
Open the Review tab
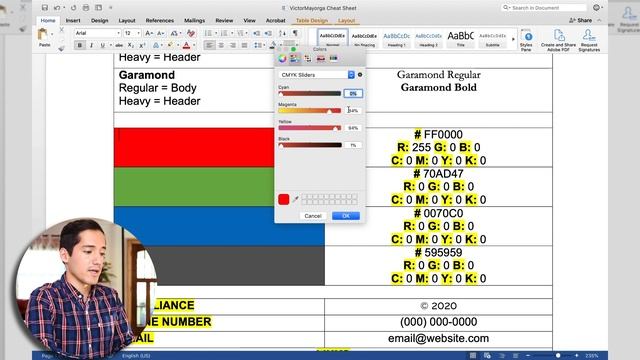click(224, 20)
